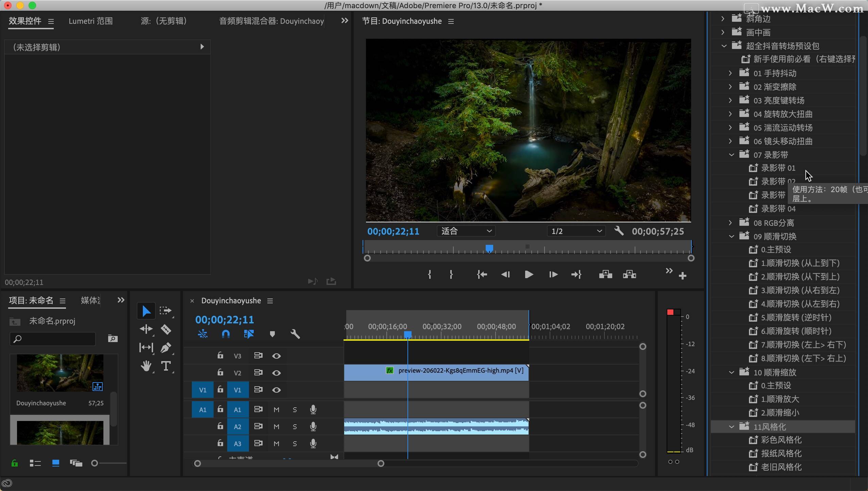The image size is (868, 491).
Task: Toggle V2 track visibility eye
Action: [277, 373]
